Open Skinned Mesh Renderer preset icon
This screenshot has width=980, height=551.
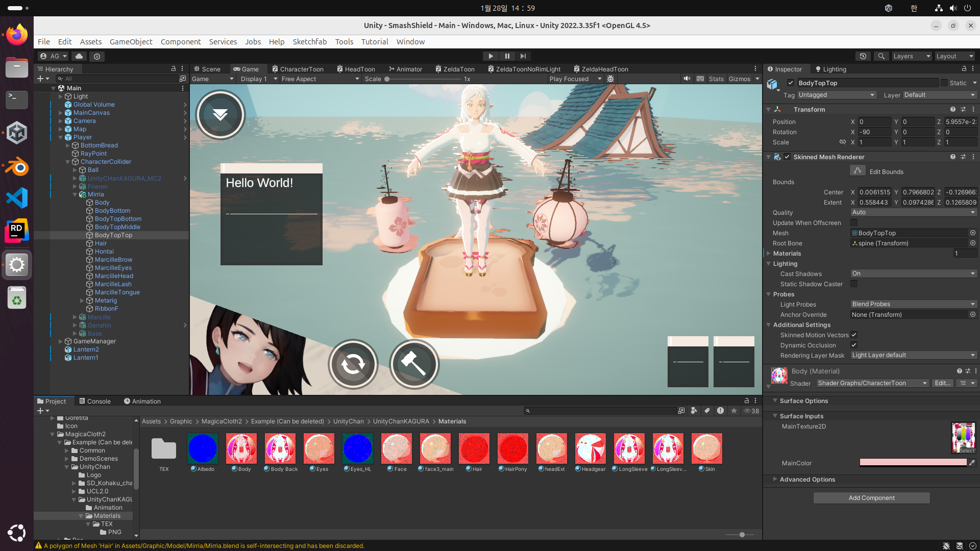963,157
